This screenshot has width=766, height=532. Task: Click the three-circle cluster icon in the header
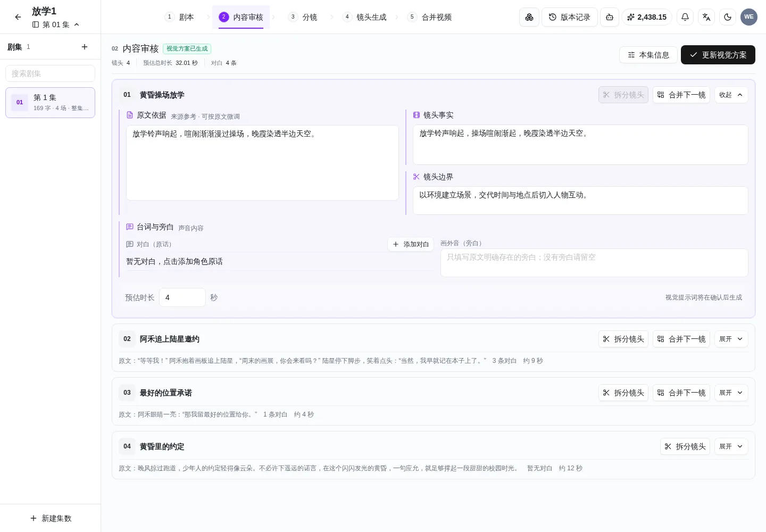529,17
